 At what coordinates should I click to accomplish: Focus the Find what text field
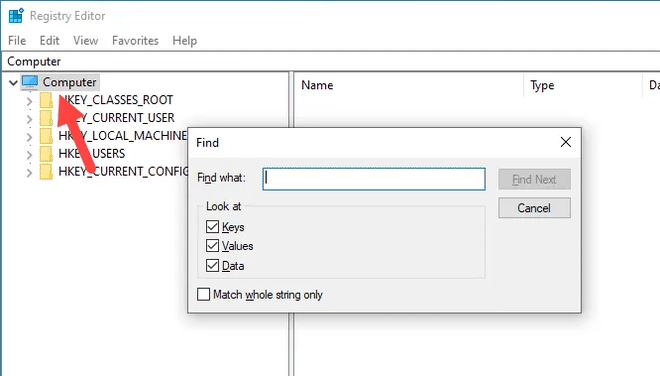pyautogui.click(x=374, y=179)
